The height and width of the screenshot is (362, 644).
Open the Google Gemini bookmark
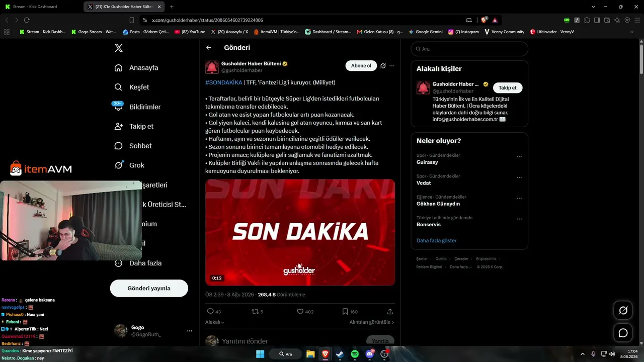(426, 32)
